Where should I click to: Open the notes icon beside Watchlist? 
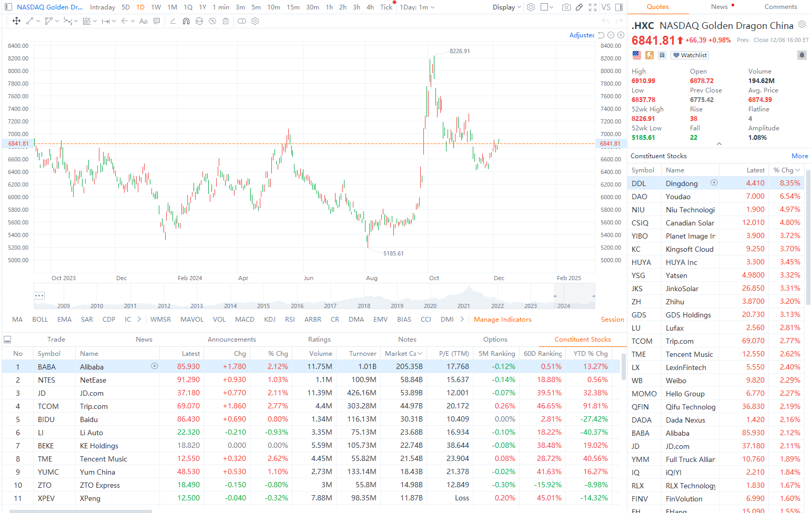coord(662,55)
